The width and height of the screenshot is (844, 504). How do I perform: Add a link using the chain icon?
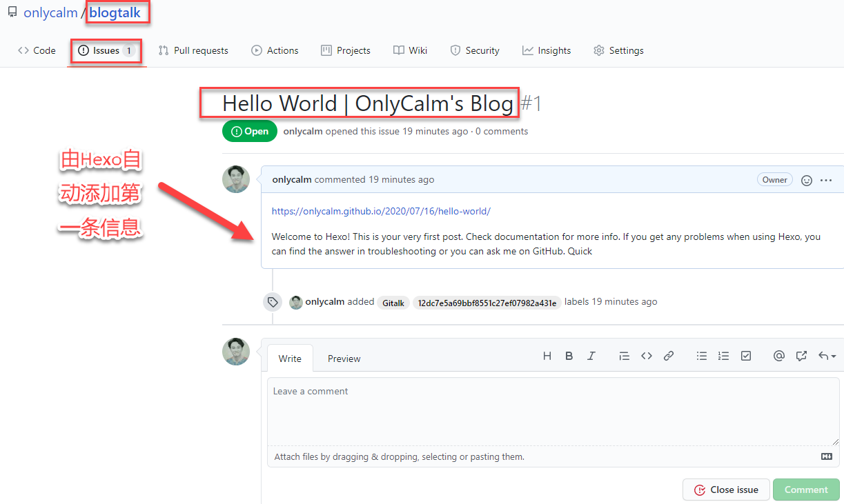[669, 356]
